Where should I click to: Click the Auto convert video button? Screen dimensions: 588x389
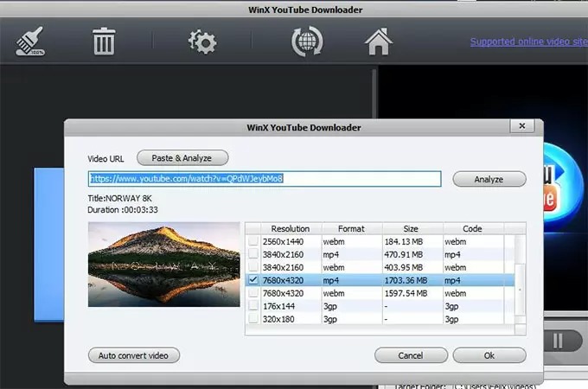point(133,355)
